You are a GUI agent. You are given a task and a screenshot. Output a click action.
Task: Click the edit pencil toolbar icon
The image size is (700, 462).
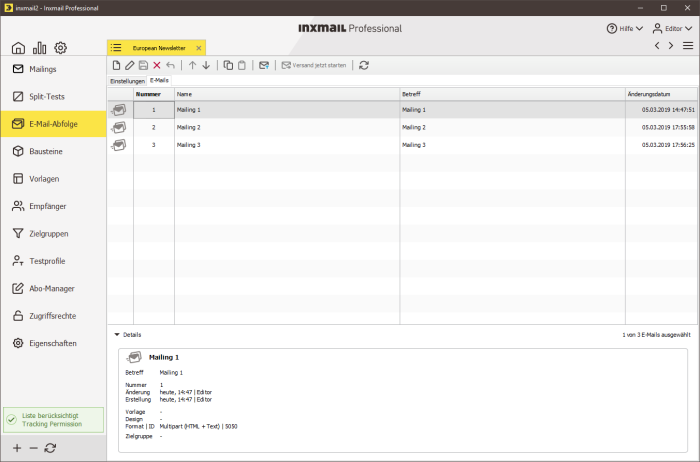[x=129, y=65]
